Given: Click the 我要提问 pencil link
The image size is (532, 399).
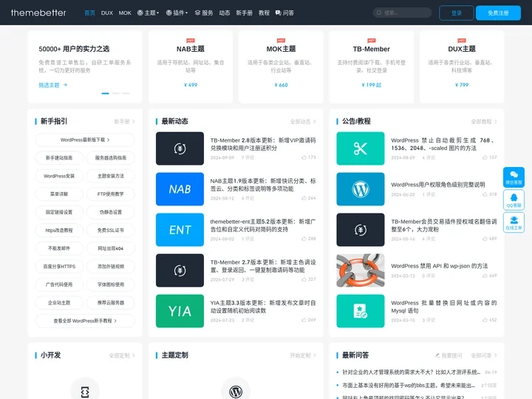Looking at the screenshot, I should point(449,355).
